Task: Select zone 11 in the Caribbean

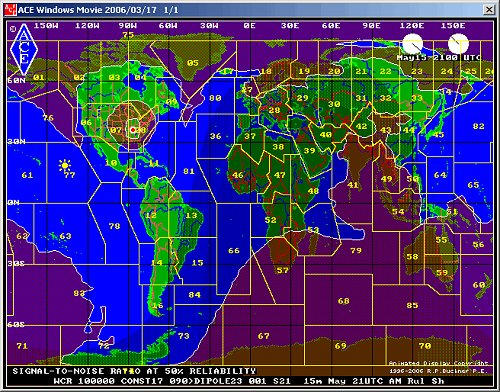Action: 154,163
